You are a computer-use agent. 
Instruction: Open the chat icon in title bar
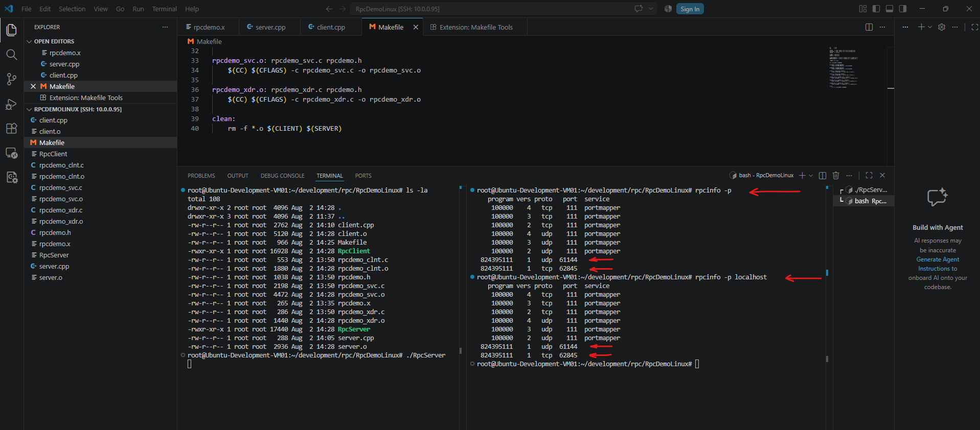[x=639, y=9]
